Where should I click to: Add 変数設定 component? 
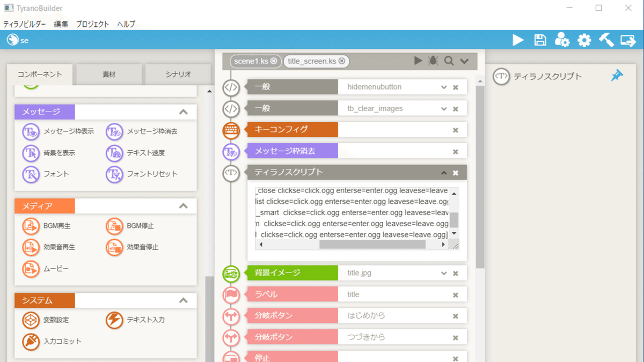click(x=46, y=320)
